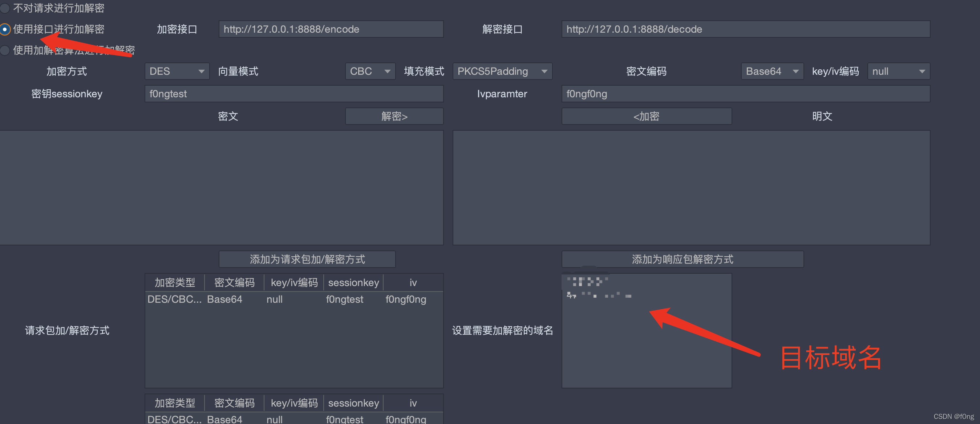Screen dimensions: 980x424
Task: Edit the 加密接口 URL field
Action: tap(331, 29)
